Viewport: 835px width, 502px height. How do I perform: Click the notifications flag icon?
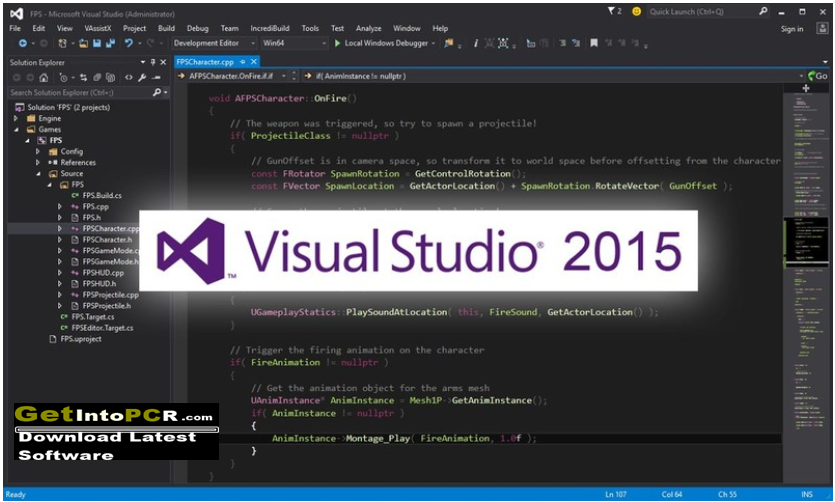(611, 11)
